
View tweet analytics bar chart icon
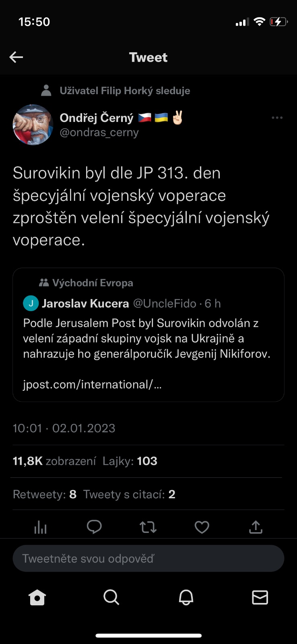click(41, 527)
